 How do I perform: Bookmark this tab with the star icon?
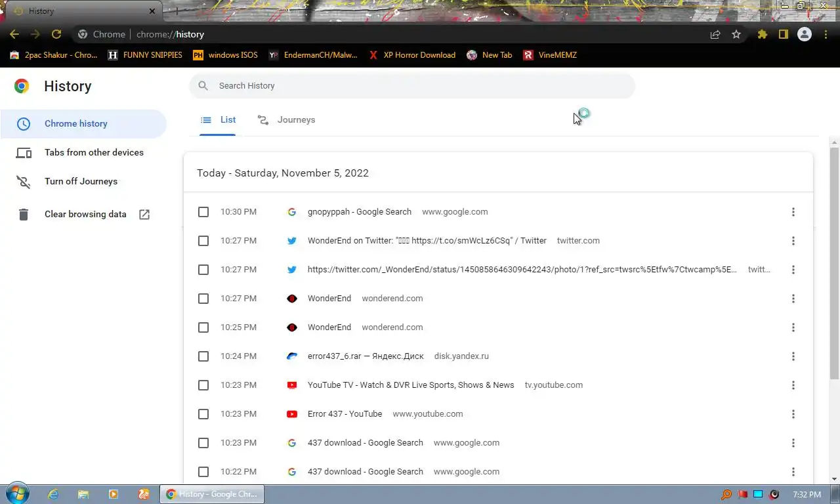point(736,34)
